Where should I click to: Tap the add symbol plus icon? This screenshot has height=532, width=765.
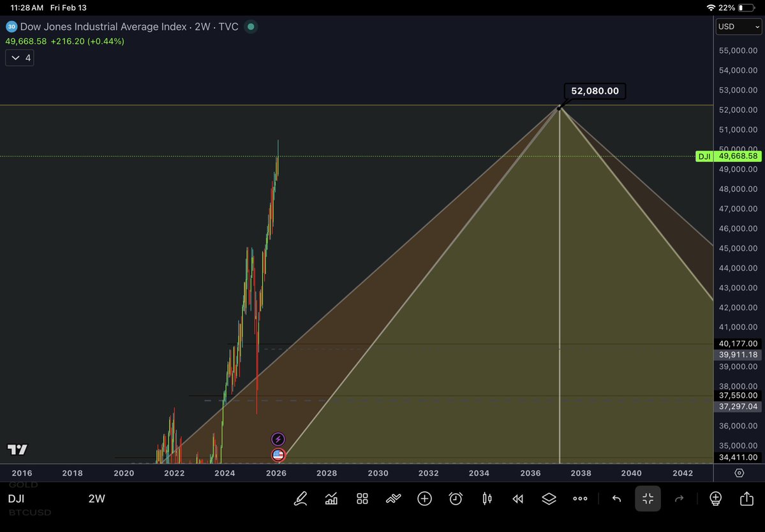(424, 498)
